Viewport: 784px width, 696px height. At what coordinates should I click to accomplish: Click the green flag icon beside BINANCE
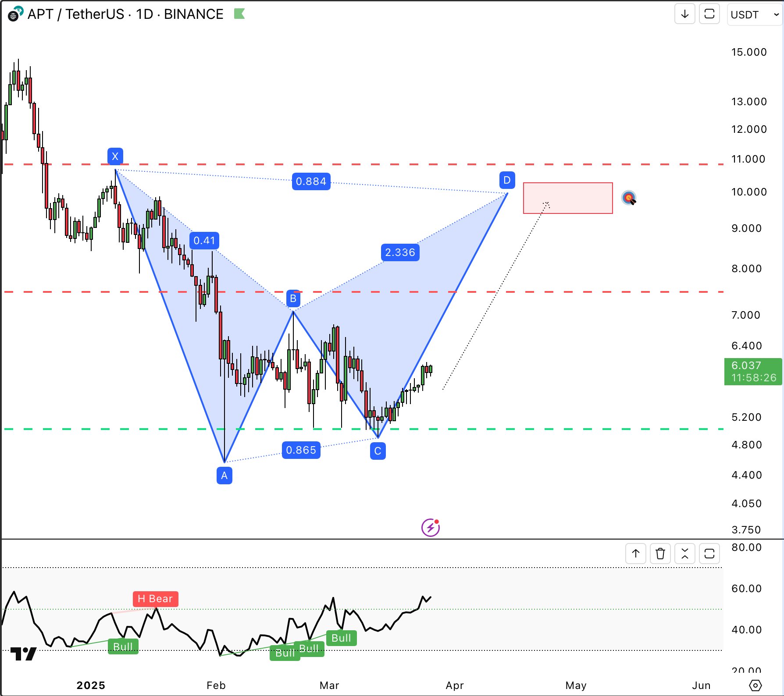[239, 14]
